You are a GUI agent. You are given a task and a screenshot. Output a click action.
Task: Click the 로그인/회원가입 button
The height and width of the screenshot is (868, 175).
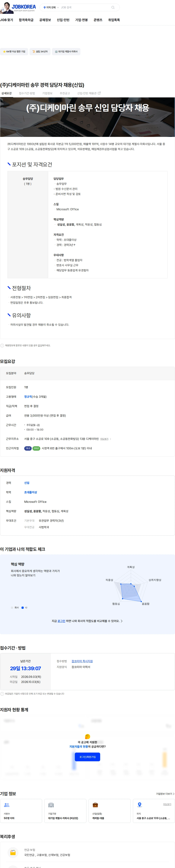[87, 757]
